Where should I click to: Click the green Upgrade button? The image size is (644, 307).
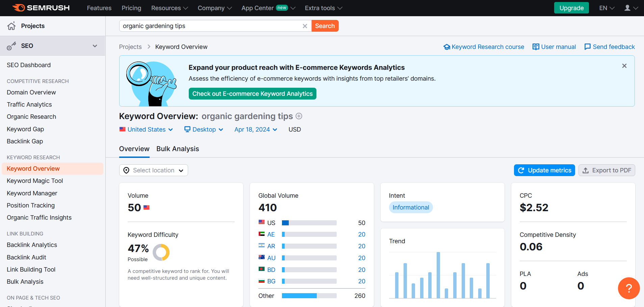click(x=571, y=8)
